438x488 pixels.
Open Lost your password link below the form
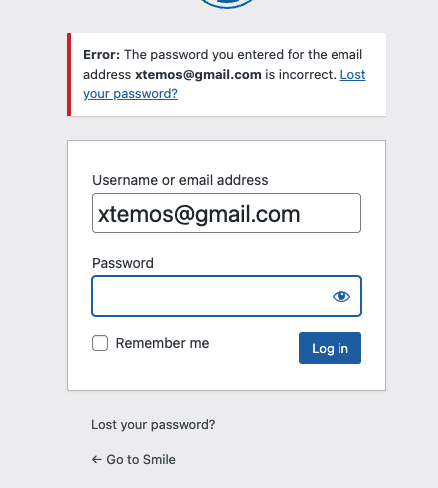[x=153, y=425]
